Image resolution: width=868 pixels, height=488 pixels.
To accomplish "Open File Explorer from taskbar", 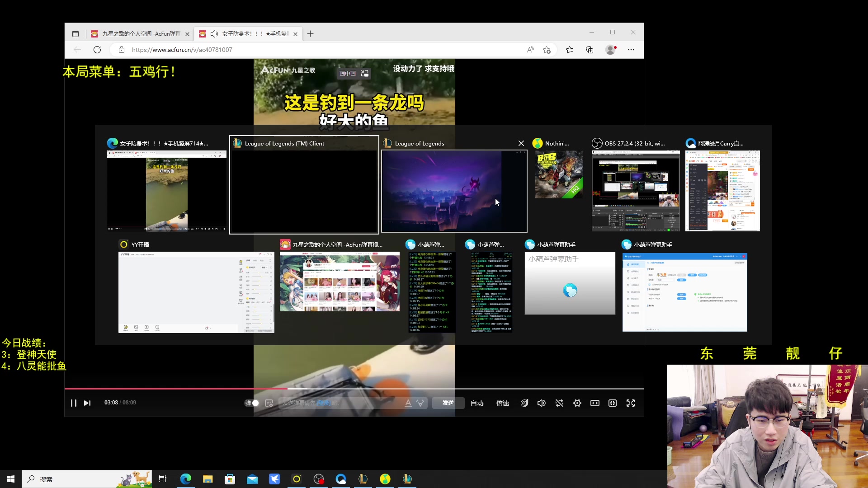I will [208, 479].
